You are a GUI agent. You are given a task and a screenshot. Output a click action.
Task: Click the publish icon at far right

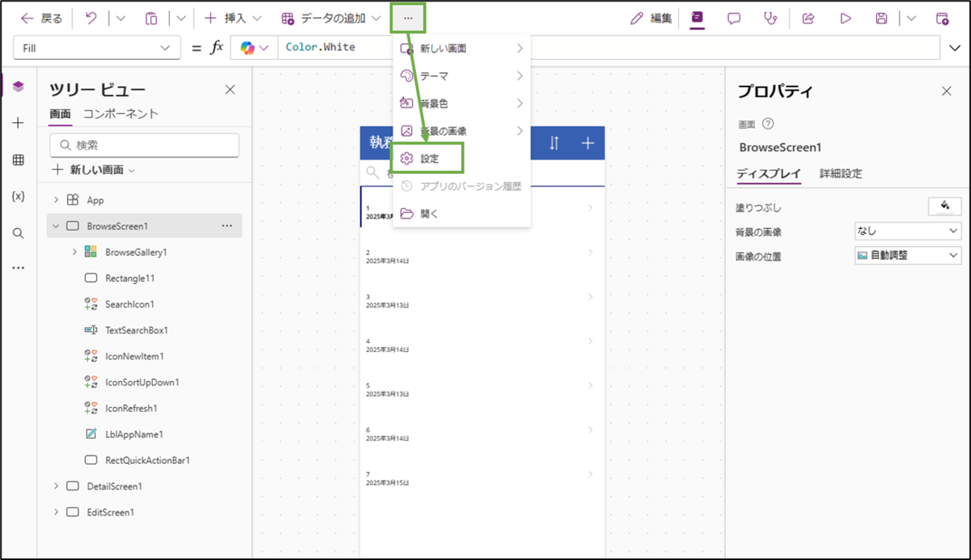point(942,18)
